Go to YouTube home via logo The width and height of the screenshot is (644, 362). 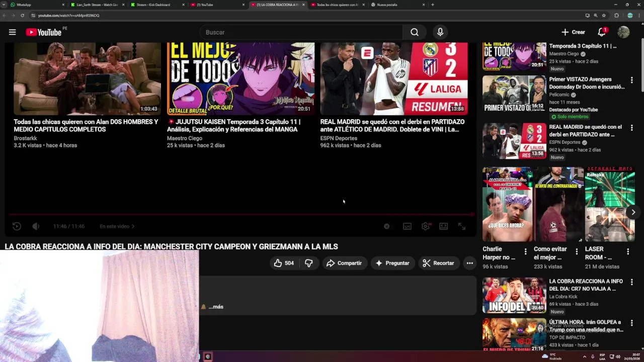pos(43,32)
